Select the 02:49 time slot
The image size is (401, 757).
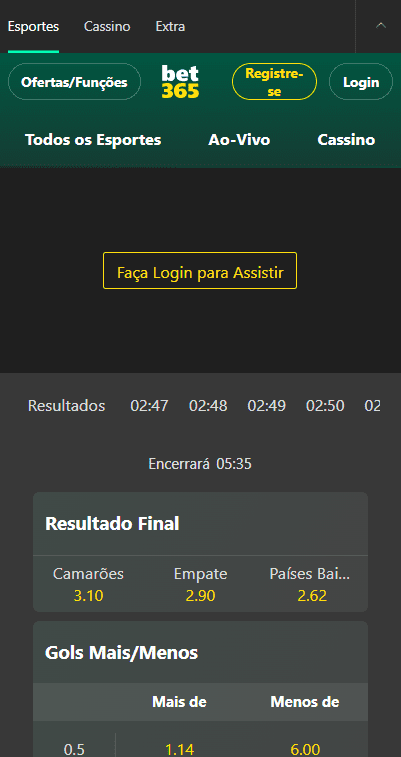(266, 406)
